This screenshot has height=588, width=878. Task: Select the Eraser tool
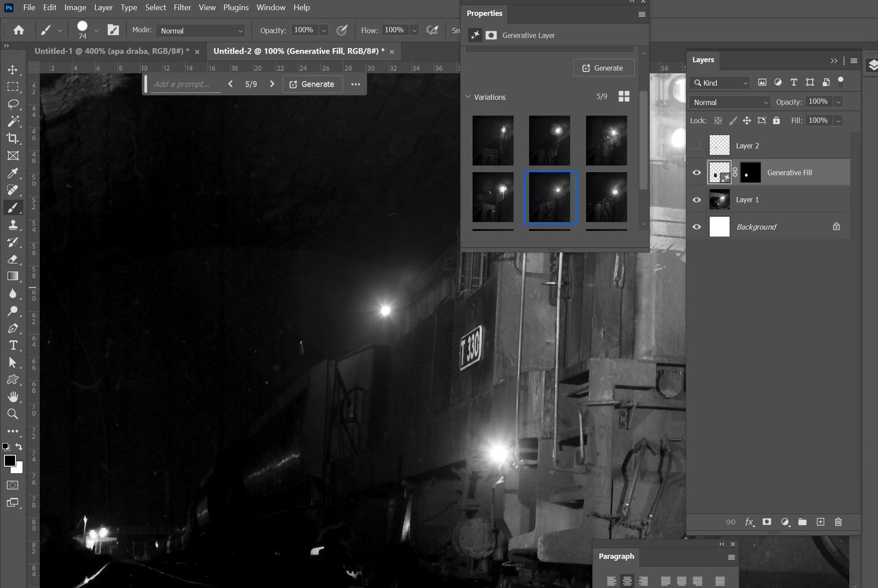tap(13, 259)
